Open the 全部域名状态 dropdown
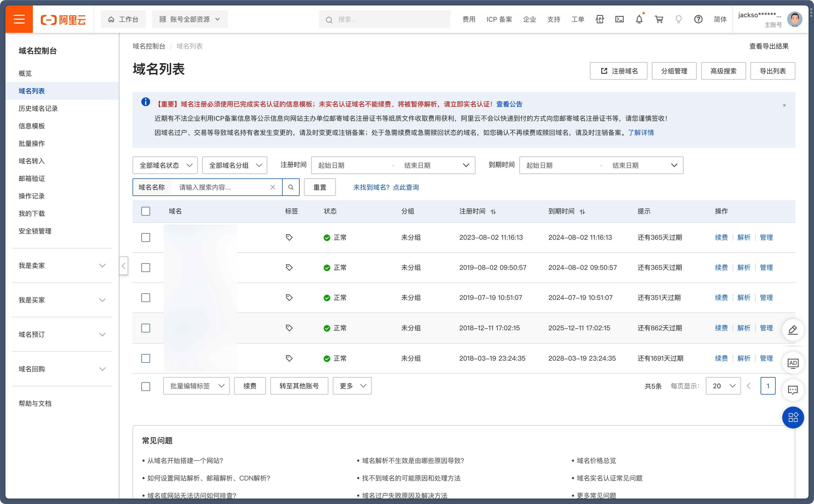This screenshot has width=814, height=504. pyautogui.click(x=165, y=165)
